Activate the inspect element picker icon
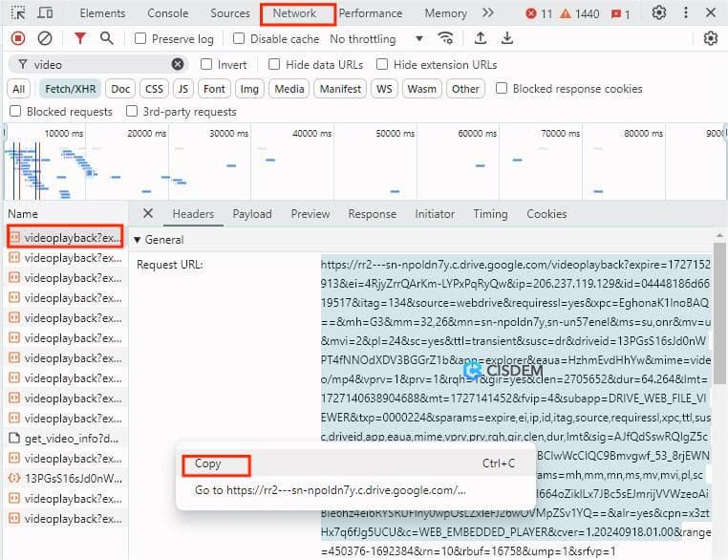This screenshot has height=560, width=728. point(18,13)
